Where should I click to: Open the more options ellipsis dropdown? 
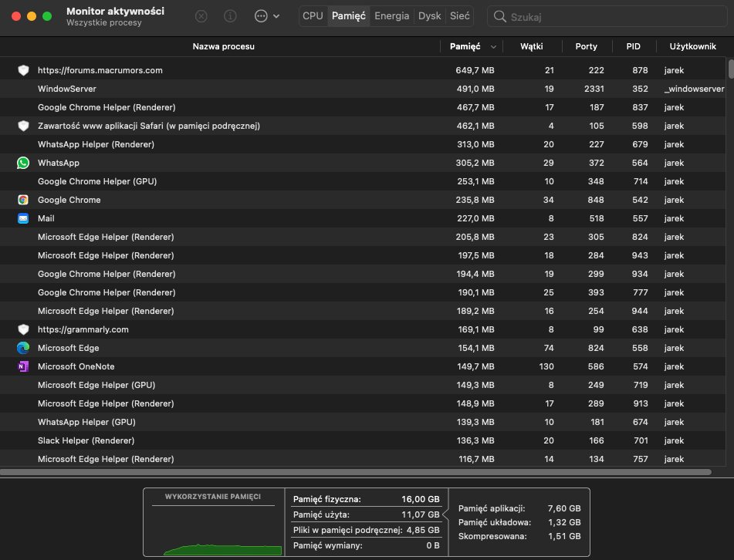pos(266,16)
